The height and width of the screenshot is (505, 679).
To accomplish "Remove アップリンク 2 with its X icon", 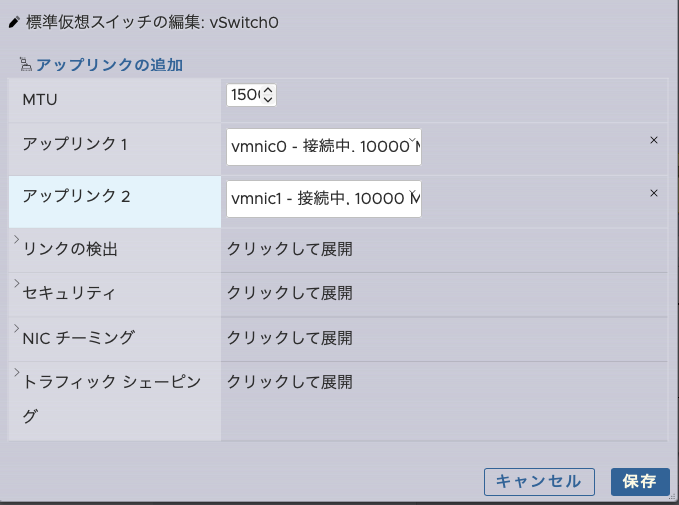I will (654, 193).
